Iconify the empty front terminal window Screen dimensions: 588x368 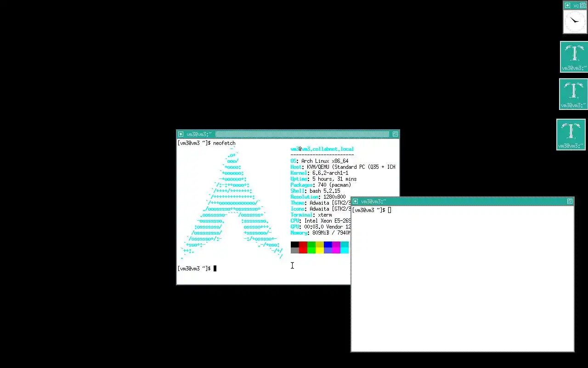point(355,201)
